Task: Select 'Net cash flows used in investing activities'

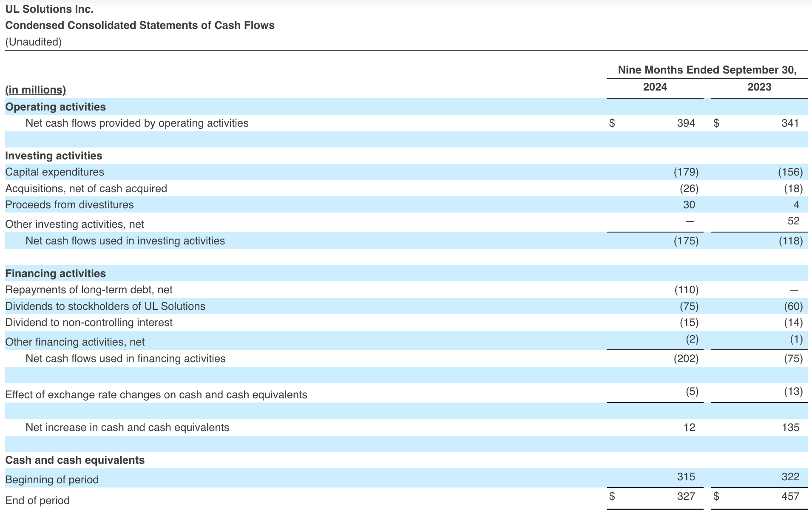Action: click(125, 241)
